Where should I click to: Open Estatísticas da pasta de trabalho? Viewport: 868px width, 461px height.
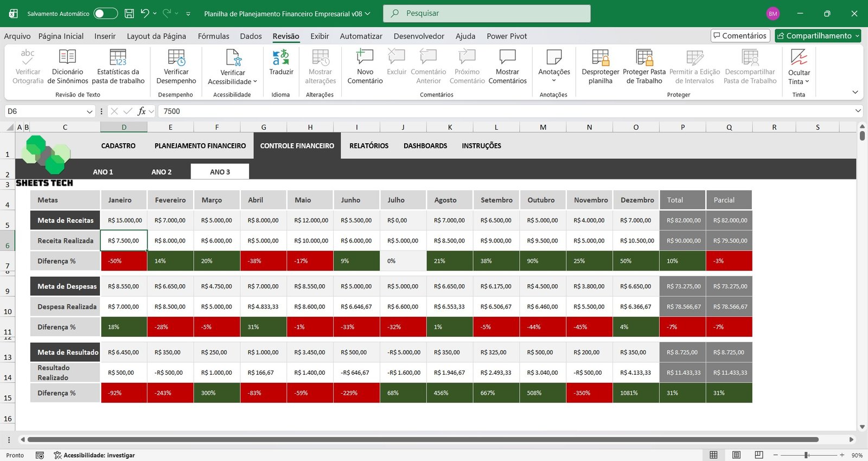(x=118, y=57)
